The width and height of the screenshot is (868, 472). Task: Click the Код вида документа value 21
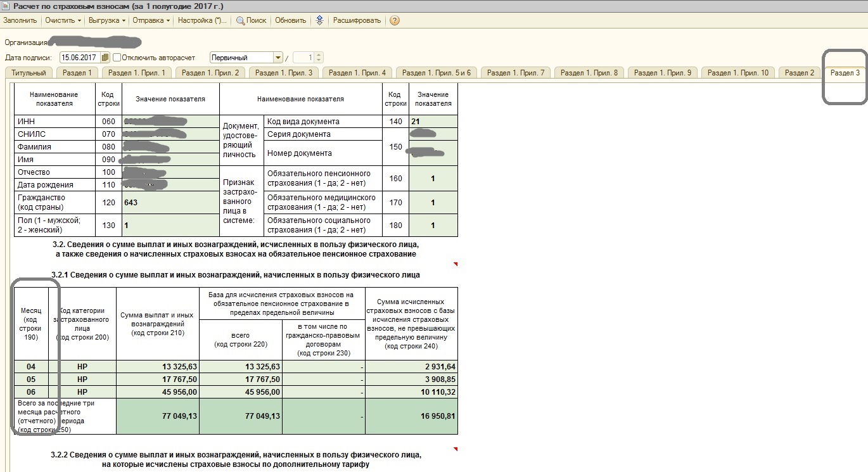tap(433, 121)
